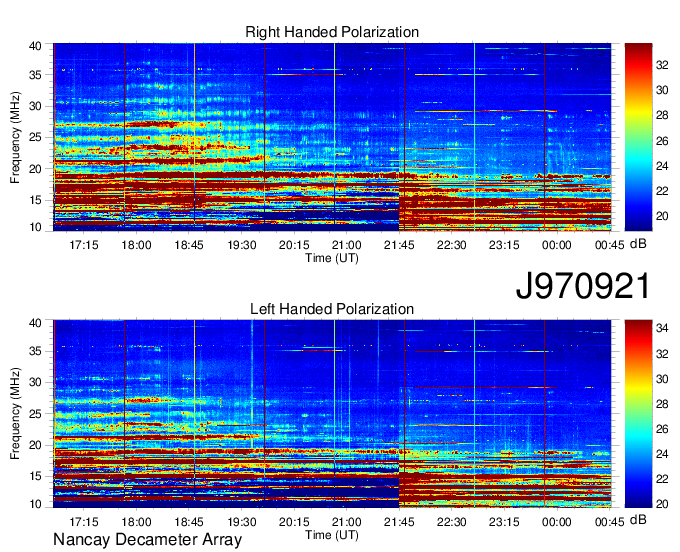Click the "23:15" tick on Left Handed time axis
This screenshot has width=680, height=552.
click(504, 522)
